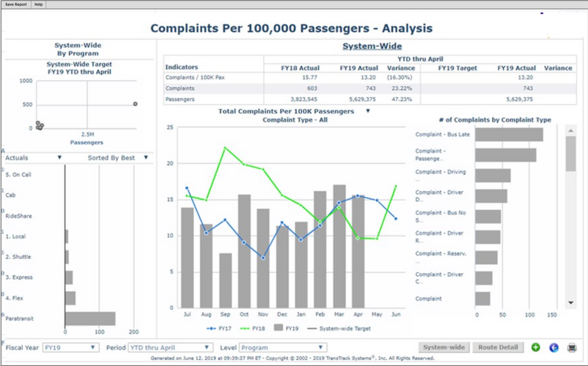Click the printer icon
Screen dimensions: 588x366
(572, 348)
